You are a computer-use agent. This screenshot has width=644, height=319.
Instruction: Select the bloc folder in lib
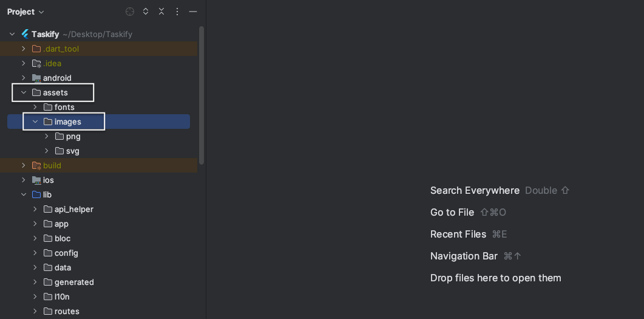(x=62, y=238)
